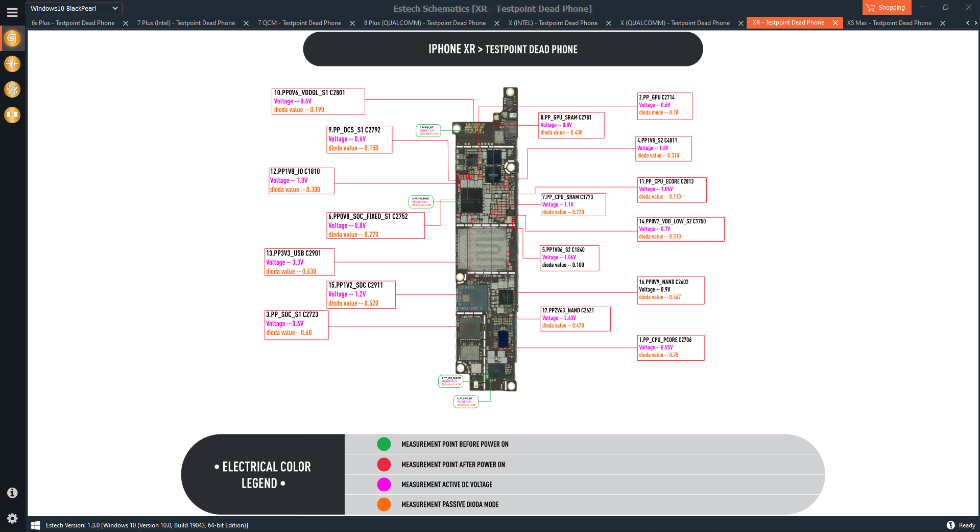Switch to 8 Plus (QUALCOMM) tab
980x532 pixels.
(x=425, y=23)
